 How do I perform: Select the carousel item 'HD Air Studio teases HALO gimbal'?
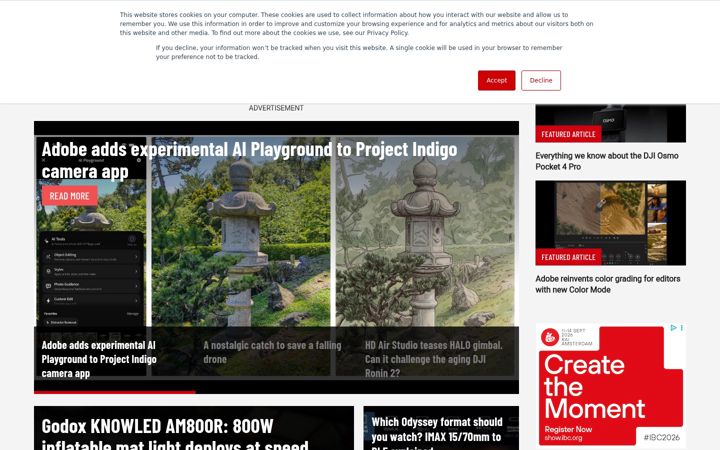pos(434,359)
